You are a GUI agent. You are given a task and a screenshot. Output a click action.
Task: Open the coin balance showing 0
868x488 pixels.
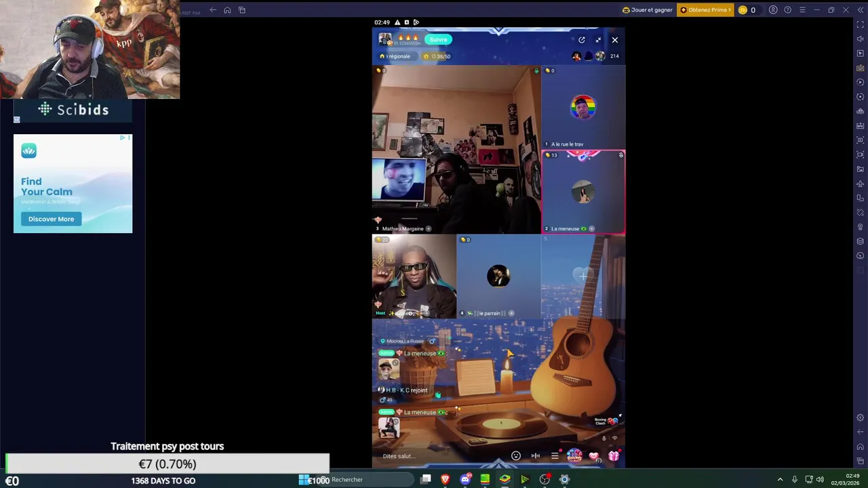click(x=747, y=10)
